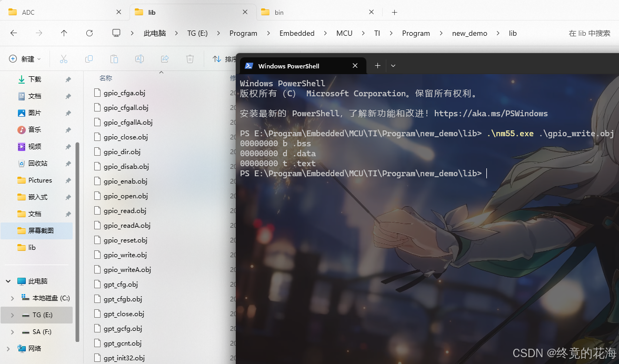The height and width of the screenshot is (364, 619).
Task: Click the forward navigation arrow
Action: tap(39, 33)
